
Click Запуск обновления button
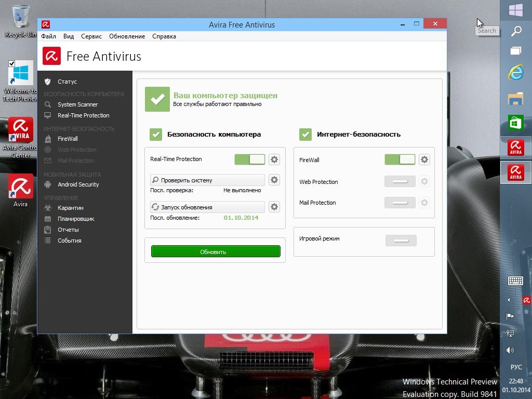tap(207, 207)
